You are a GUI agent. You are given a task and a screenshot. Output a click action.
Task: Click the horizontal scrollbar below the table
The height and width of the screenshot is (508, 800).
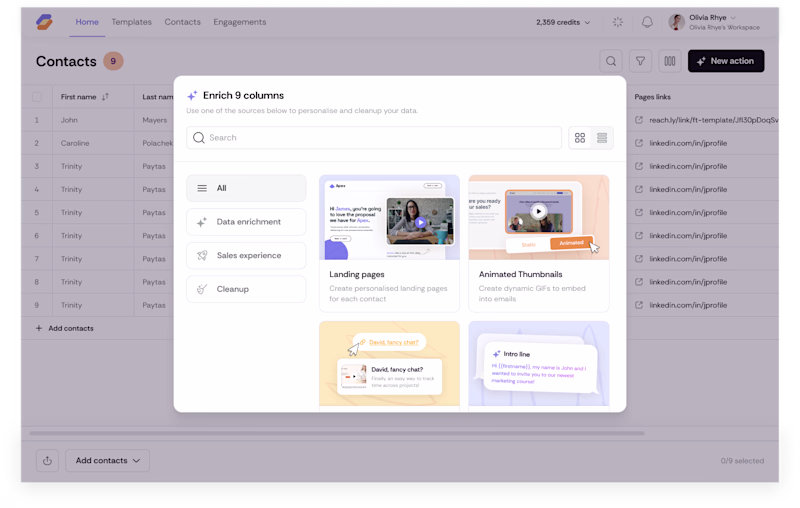(337, 434)
